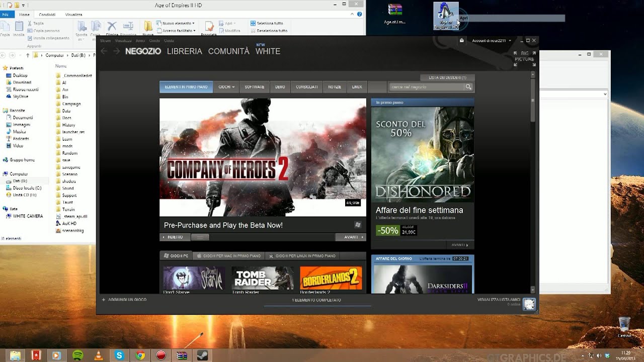Open the COMUNITÀ section in Steam
The width and height of the screenshot is (644, 362).
(229, 51)
